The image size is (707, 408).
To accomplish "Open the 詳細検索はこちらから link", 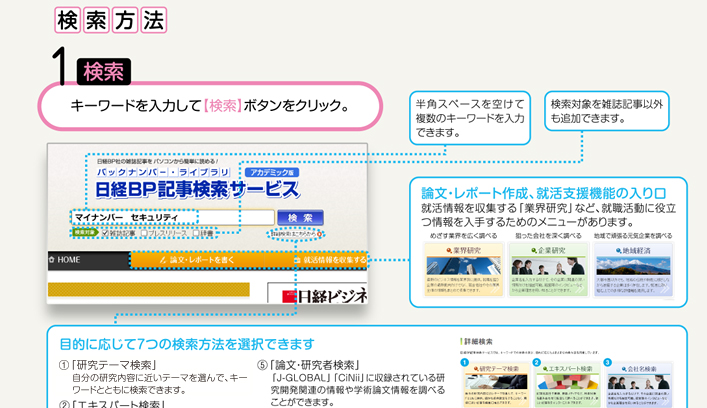I will coord(294,234).
